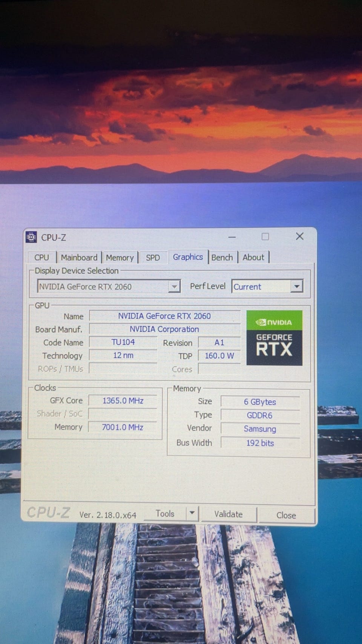This screenshot has height=644, width=362.
Task: Click the GFX Core clock value field
Action: click(x=123, y=401)
